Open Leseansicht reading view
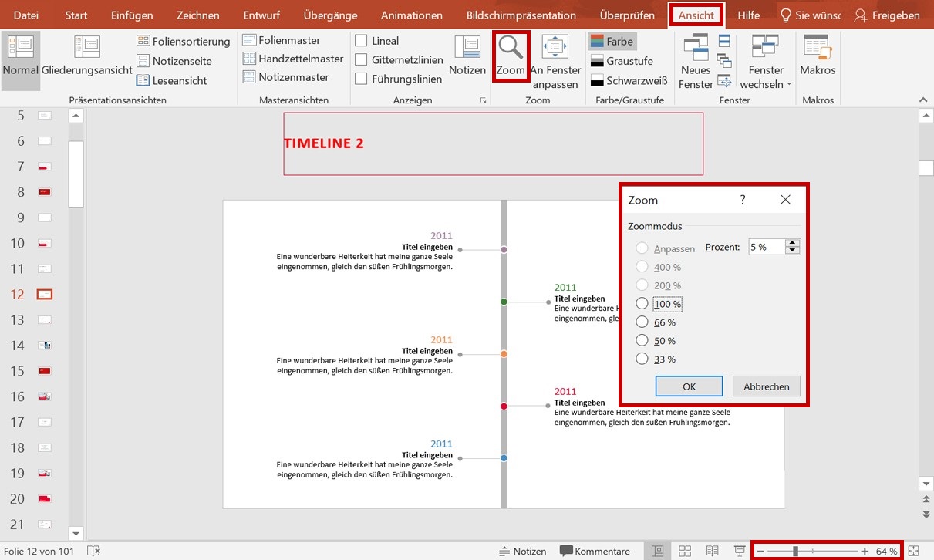 point(171,80)
